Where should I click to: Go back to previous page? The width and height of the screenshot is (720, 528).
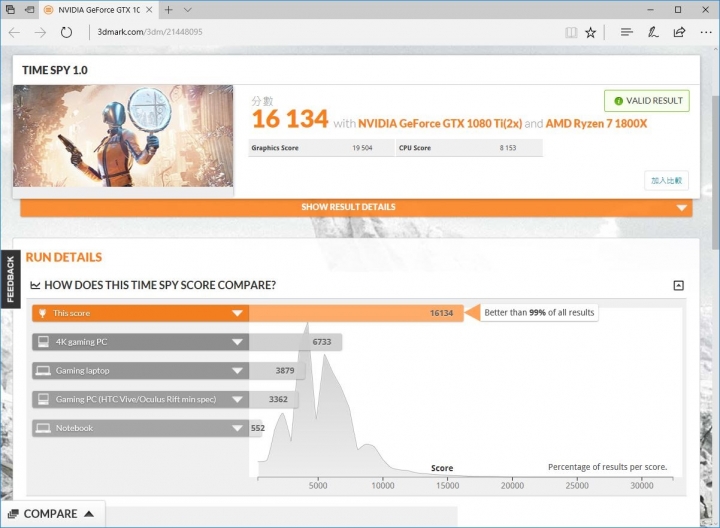click(x=14, y=32)
